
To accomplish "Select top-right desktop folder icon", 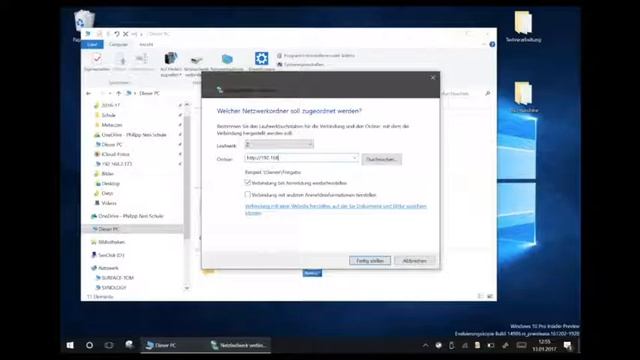I will pos(523,26).
